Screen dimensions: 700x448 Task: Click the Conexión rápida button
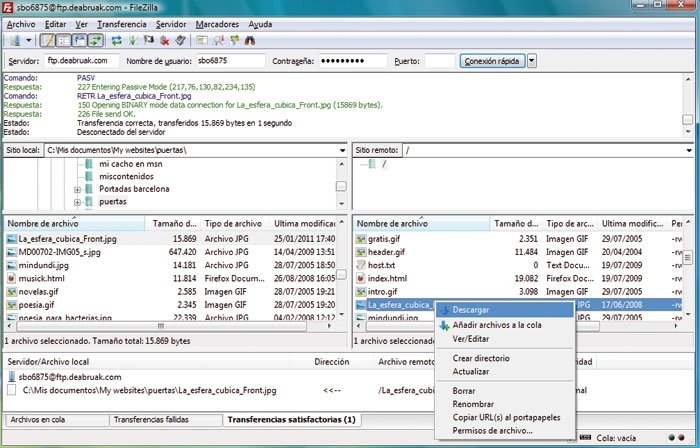(x=492, y=61)
